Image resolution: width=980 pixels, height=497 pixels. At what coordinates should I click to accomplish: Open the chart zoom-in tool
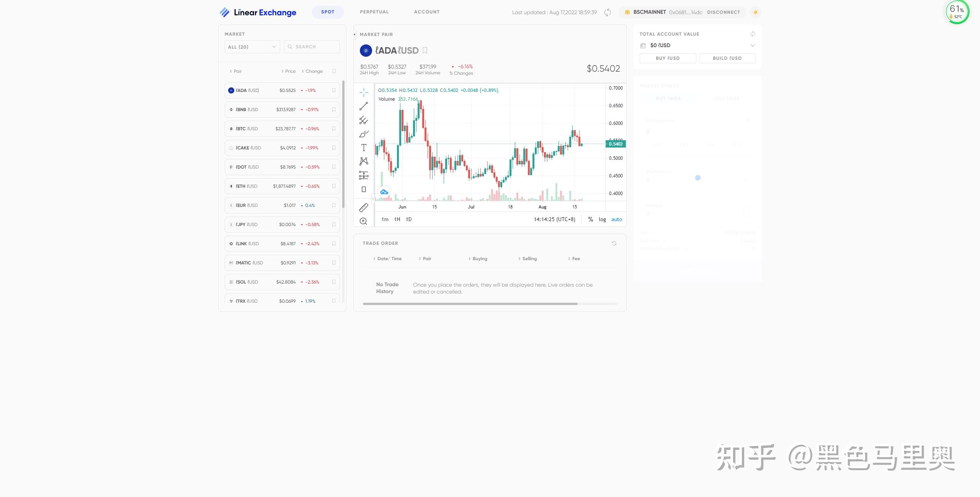[x=363, y=221]
